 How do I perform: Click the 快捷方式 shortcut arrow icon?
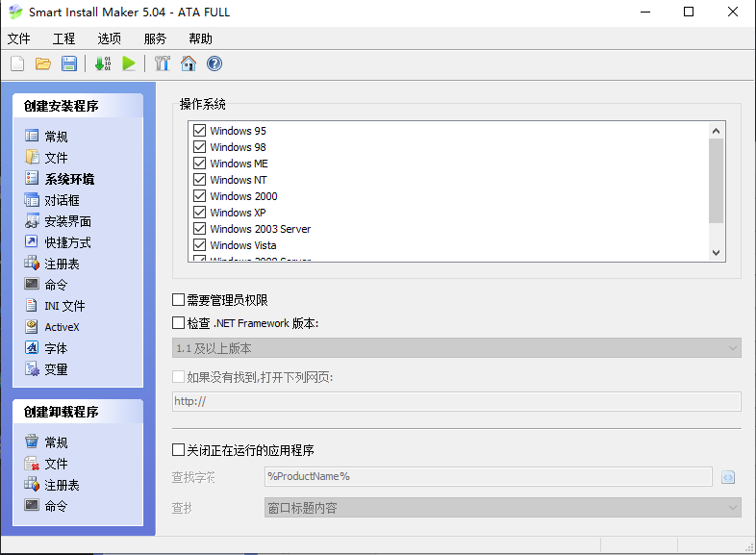(x=32, y=241)
